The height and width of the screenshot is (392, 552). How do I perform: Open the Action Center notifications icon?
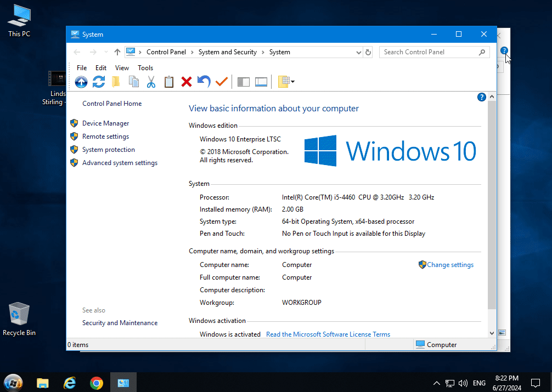pyautogui.click(x=536, y=383)
